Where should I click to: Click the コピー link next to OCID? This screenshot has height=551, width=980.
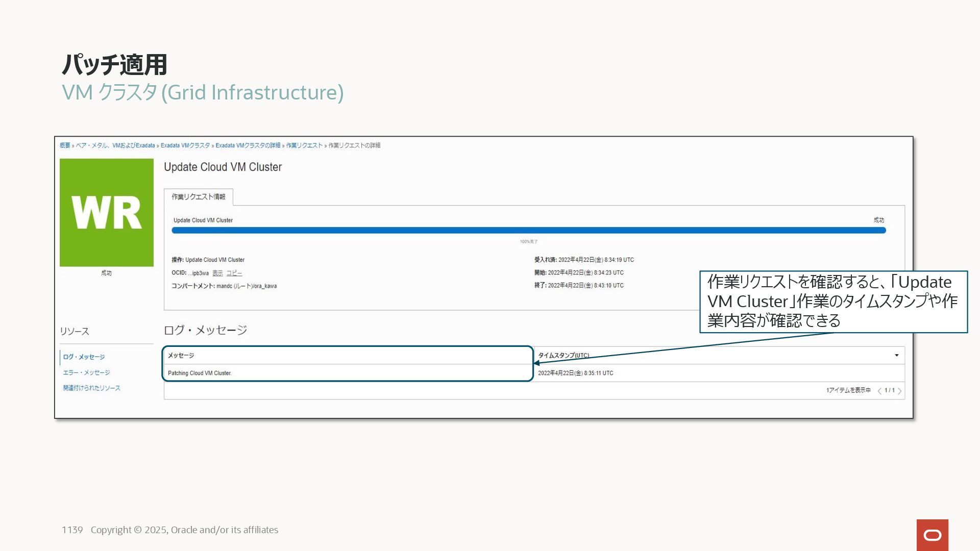[234, 273]
